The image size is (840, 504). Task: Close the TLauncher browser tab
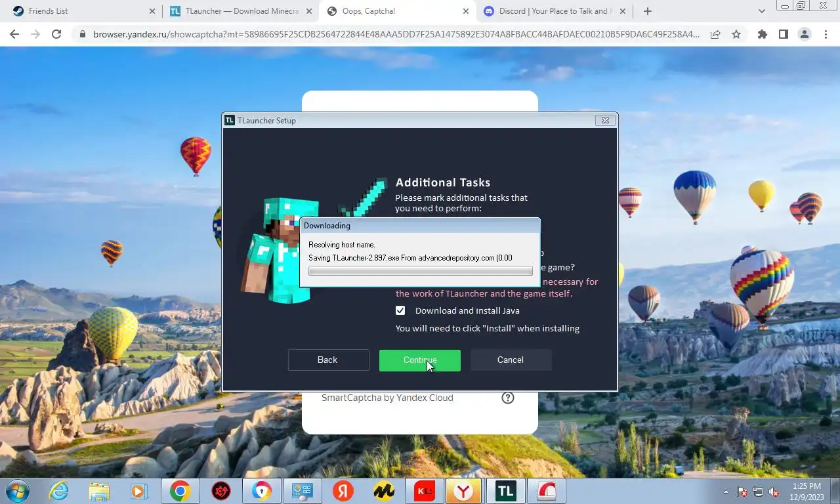[309, 11]
